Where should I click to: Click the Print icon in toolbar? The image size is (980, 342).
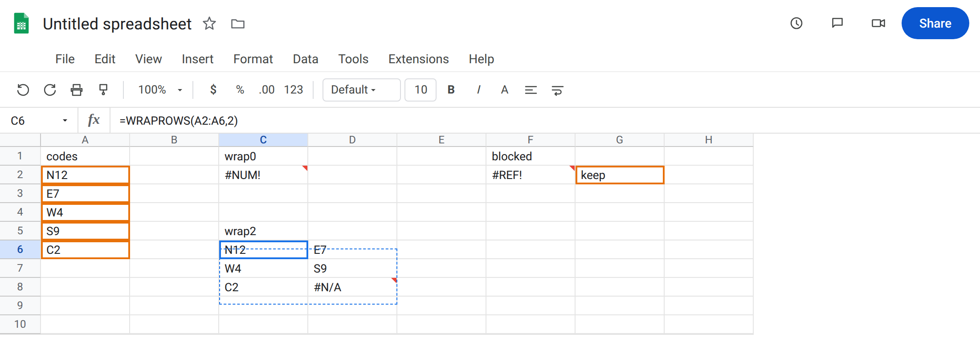coord(77,90)
